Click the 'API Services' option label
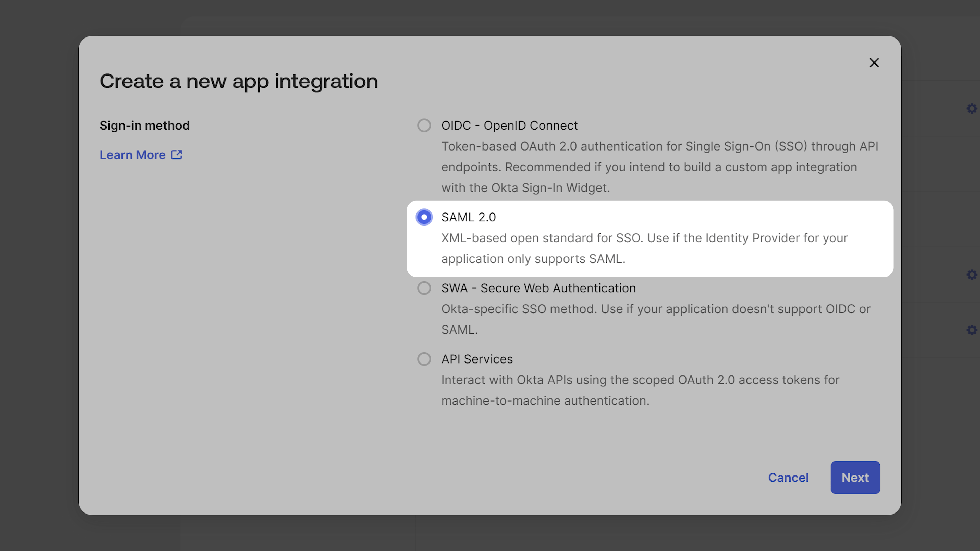Screen dimensions: 980x551 (477, 359)
